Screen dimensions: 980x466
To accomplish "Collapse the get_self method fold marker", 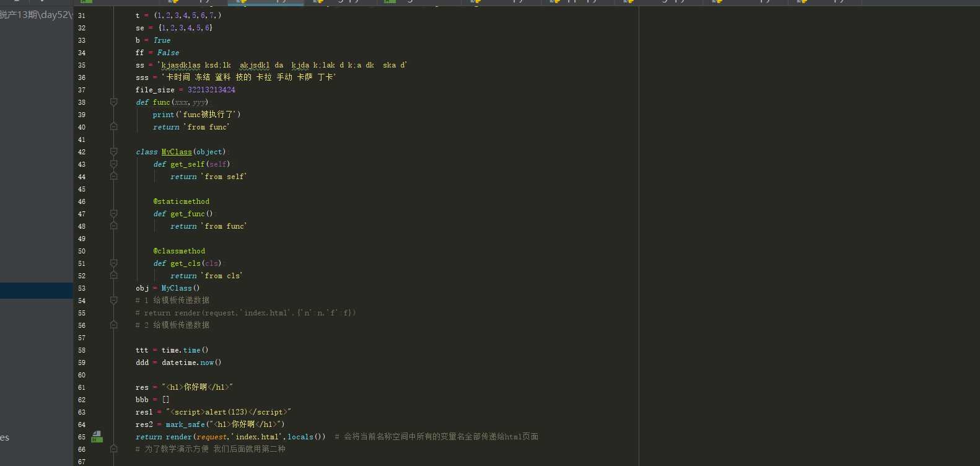I will 114,164.
